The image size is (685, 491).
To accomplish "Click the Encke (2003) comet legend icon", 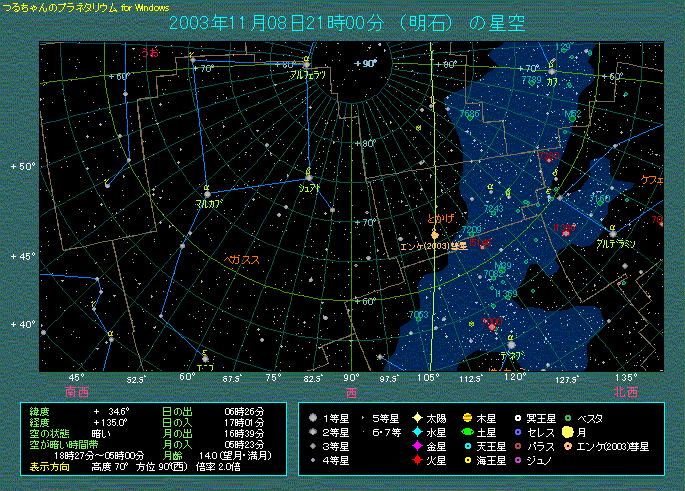I will pos(567,446).
